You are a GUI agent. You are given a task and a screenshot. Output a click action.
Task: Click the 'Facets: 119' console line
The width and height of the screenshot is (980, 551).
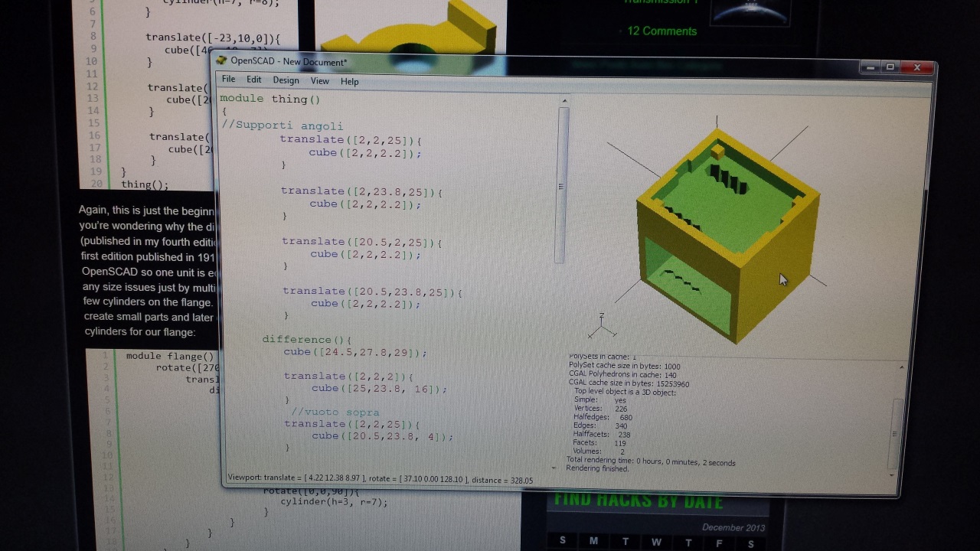599,443
